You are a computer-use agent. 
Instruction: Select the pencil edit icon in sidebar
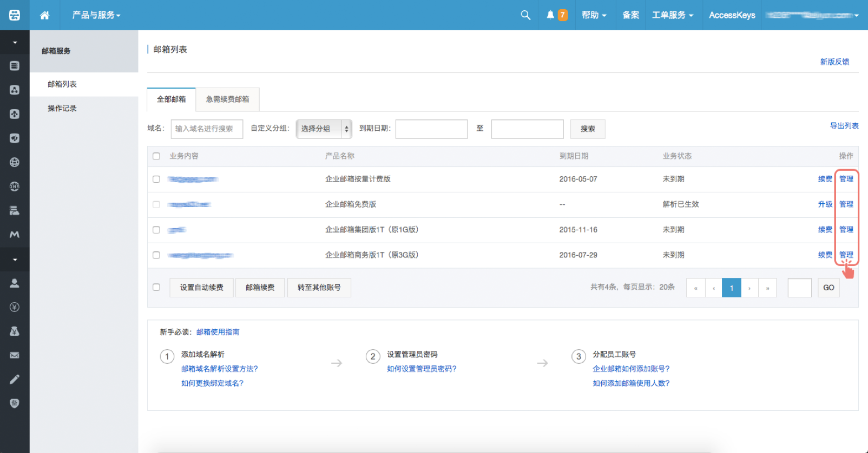tap(15, 379)
